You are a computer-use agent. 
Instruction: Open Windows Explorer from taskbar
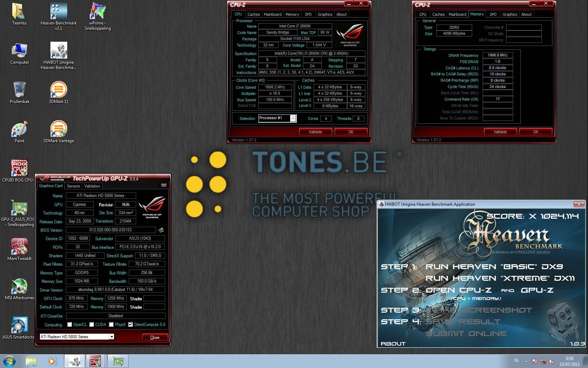tap(31, 361)
